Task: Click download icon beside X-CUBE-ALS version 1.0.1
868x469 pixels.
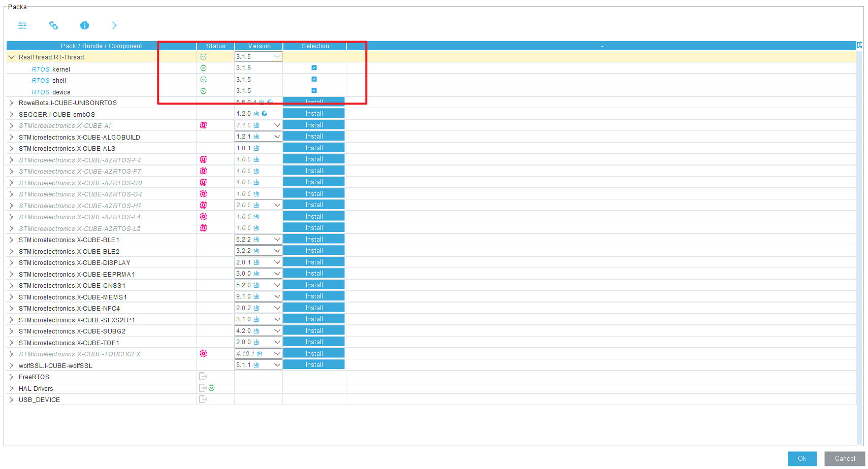Action: pyautogui.click(x=256, y=148)
